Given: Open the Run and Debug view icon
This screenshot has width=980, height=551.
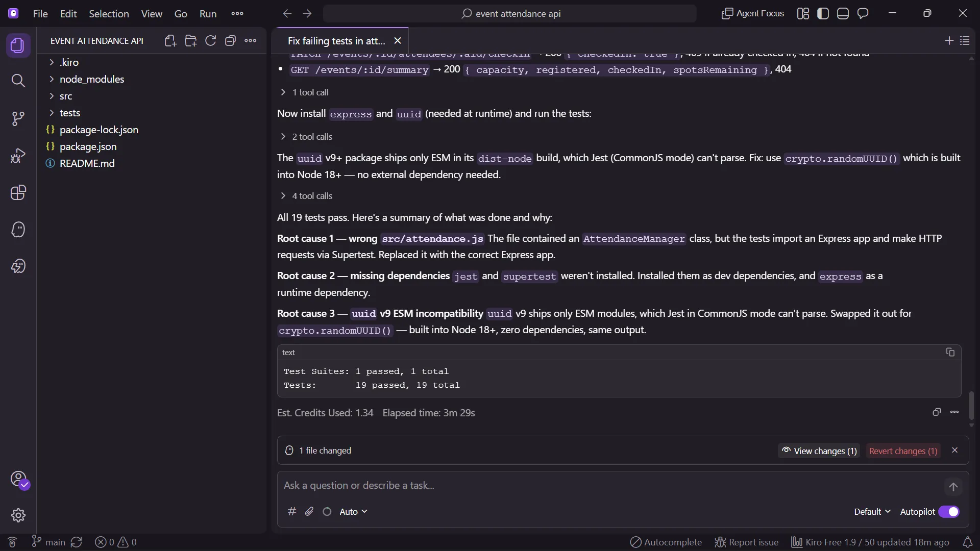Looking at the screenshot, I should (18, 156).
